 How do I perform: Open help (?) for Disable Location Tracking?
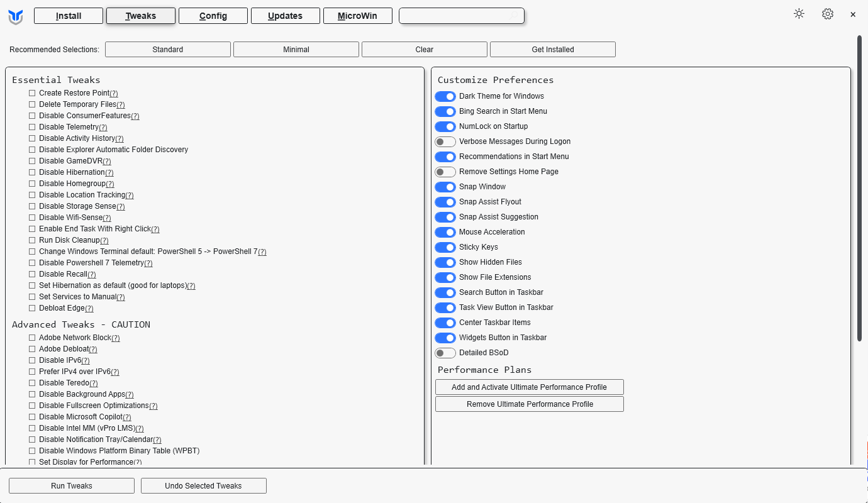[130, 195]
